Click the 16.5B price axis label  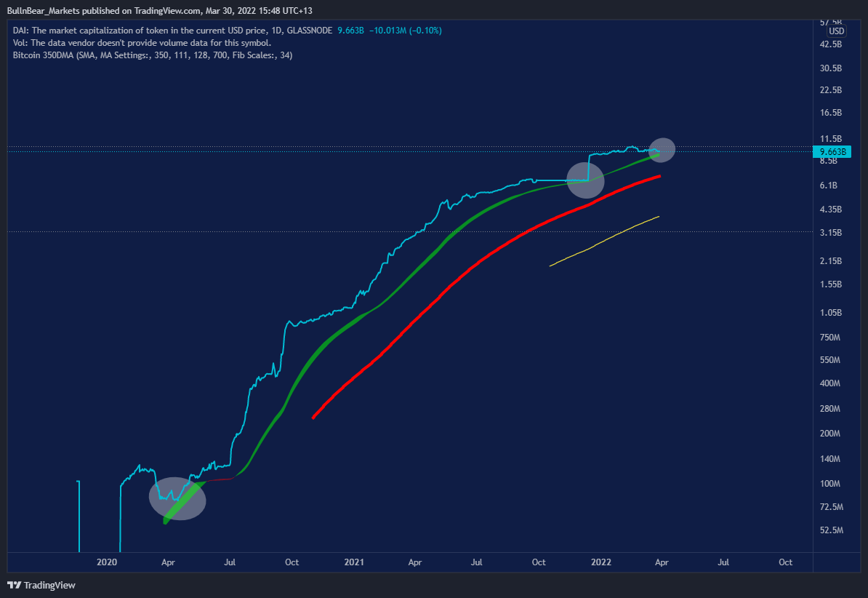click(x=830, y=113)
